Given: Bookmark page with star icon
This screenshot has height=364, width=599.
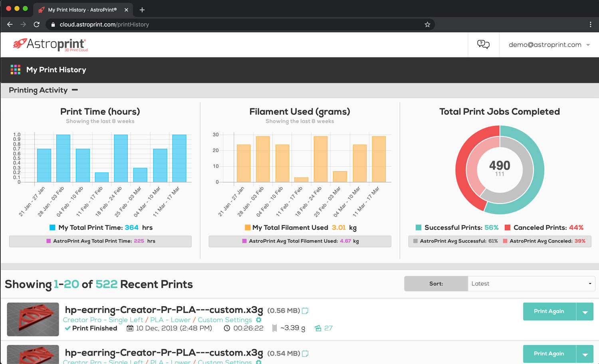Looking at the screenshot, I should [x=427, y=24].
